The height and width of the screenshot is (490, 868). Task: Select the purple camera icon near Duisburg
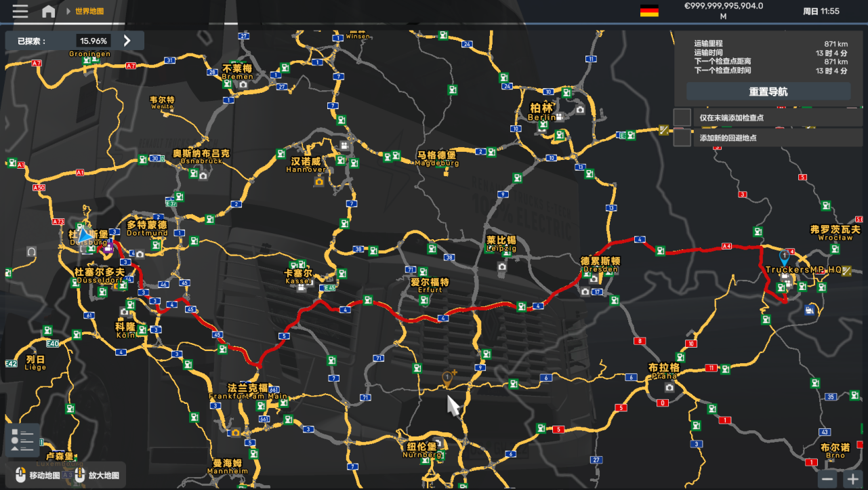[107, 249]
